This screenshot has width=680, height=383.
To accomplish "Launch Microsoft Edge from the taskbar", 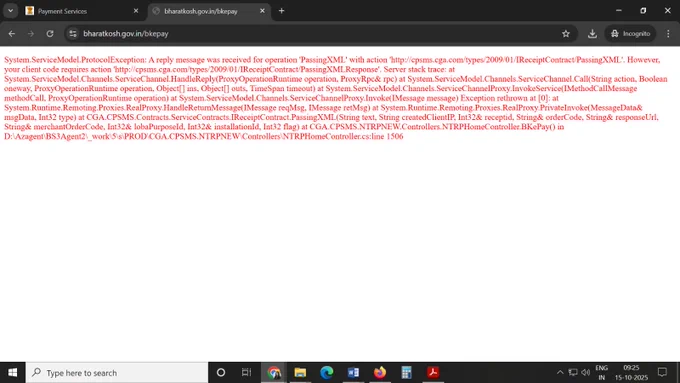I will 327,373.
